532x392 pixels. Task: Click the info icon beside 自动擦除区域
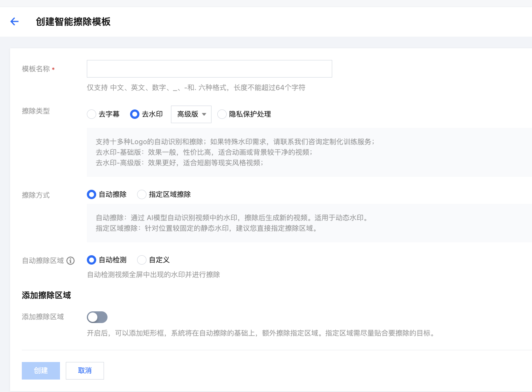tap(70, 261)
